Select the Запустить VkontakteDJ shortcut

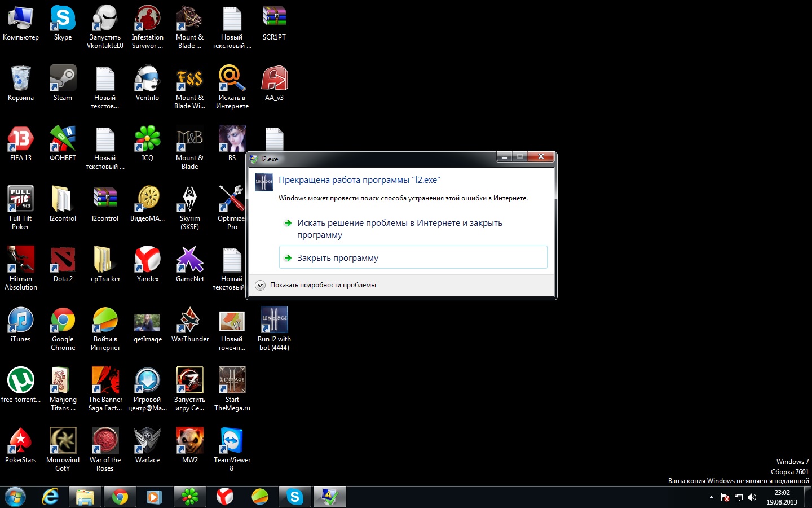click(105, 28)
